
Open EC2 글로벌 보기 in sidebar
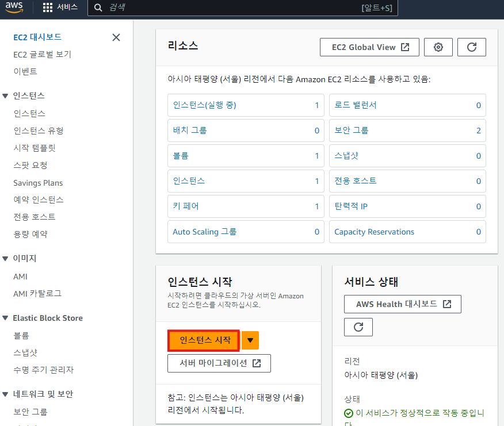point(42,54)
